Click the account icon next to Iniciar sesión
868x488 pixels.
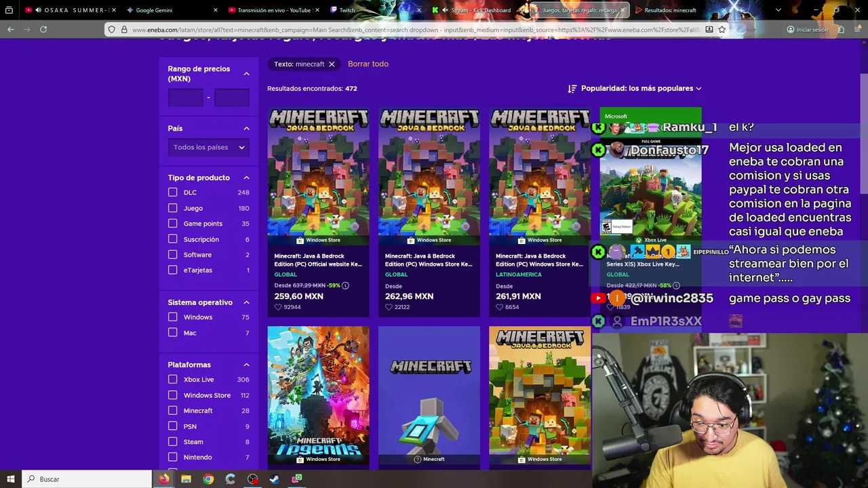[x=791, y=30]
